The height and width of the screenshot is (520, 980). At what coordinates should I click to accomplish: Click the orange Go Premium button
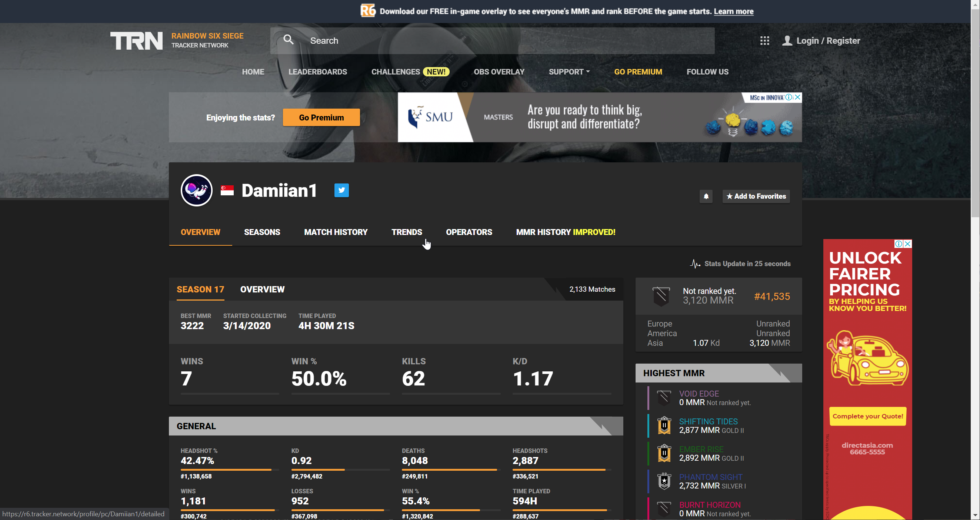[x=321, y=117]
